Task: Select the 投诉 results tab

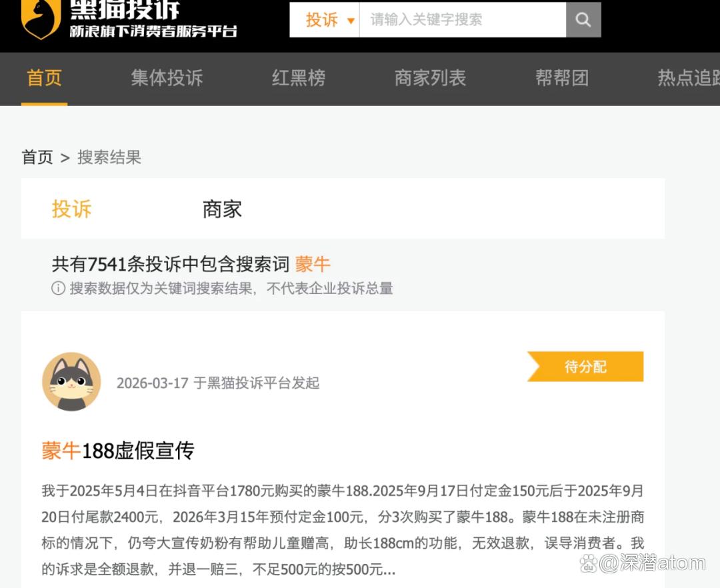Action: [x=71, y=209]
